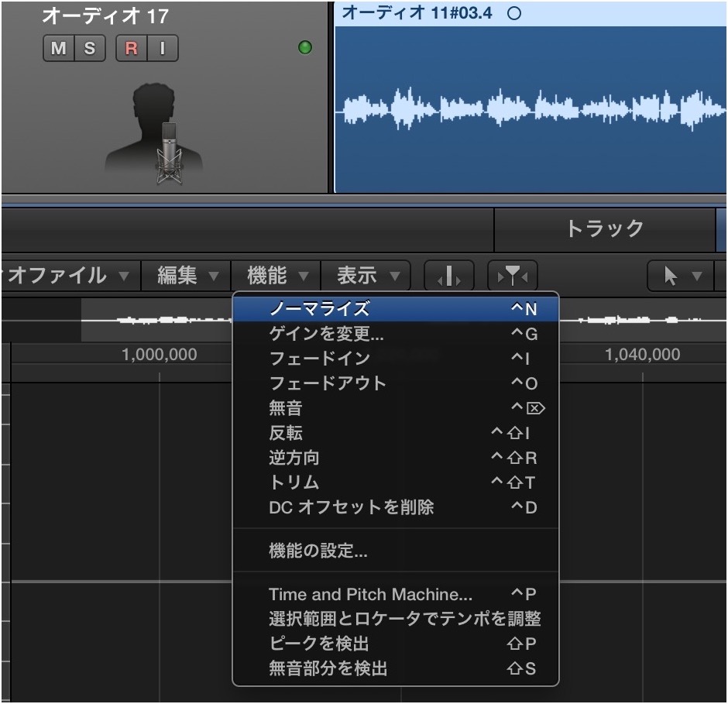
Task: Click the waveform overview strip
Action: tap(157, 320)
